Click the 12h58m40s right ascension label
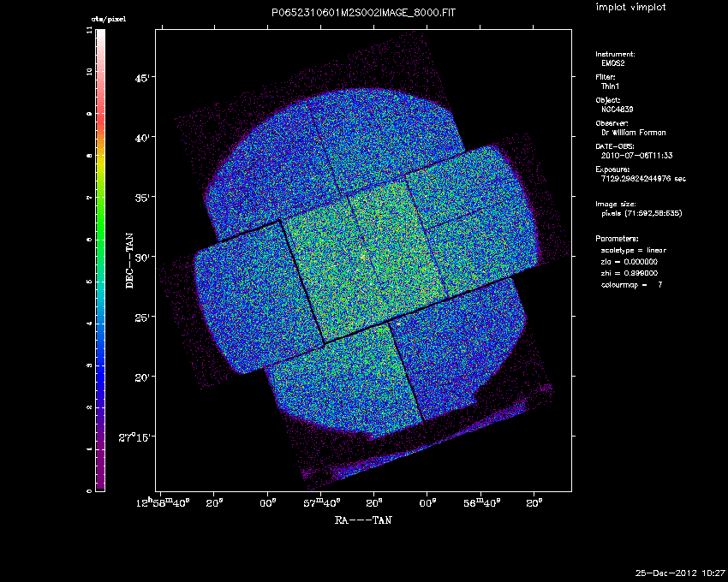The image size is (728, 582). 163,502
